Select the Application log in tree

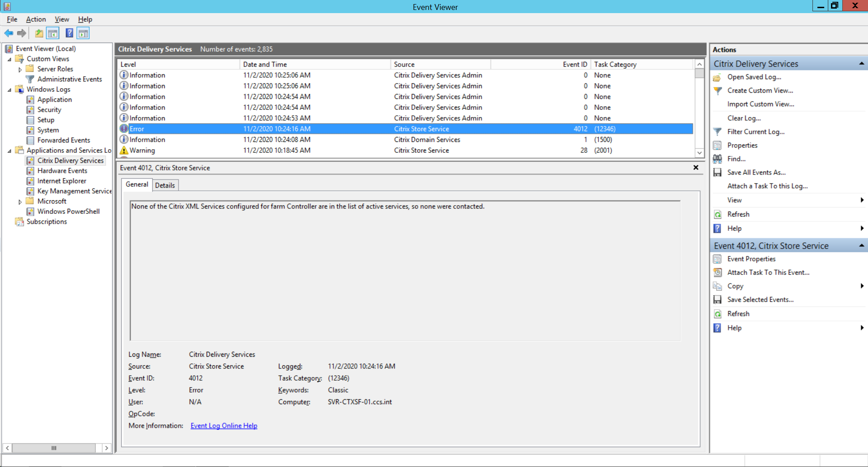point(55,99)
